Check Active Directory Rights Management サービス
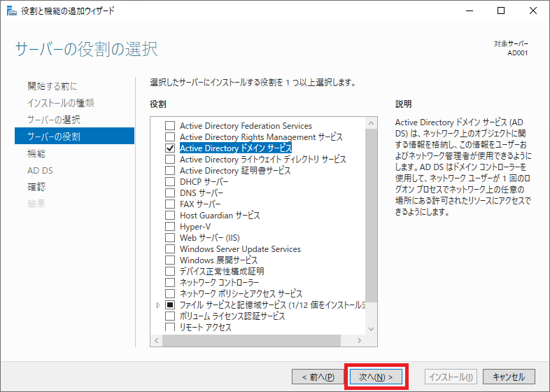The width and height of the screenshot is (550, 392). click(170, 137)
